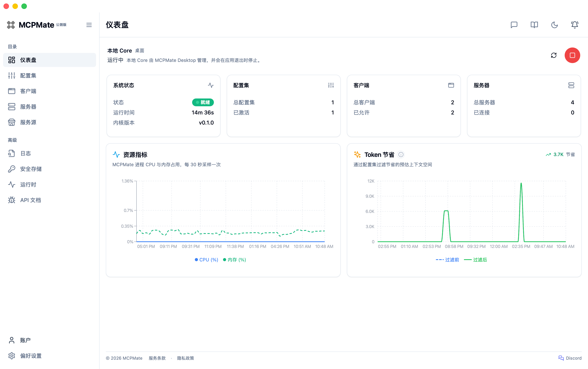Open 日志 logs page
The height and width of the screenshot is (369, 588).
(50, 154)
